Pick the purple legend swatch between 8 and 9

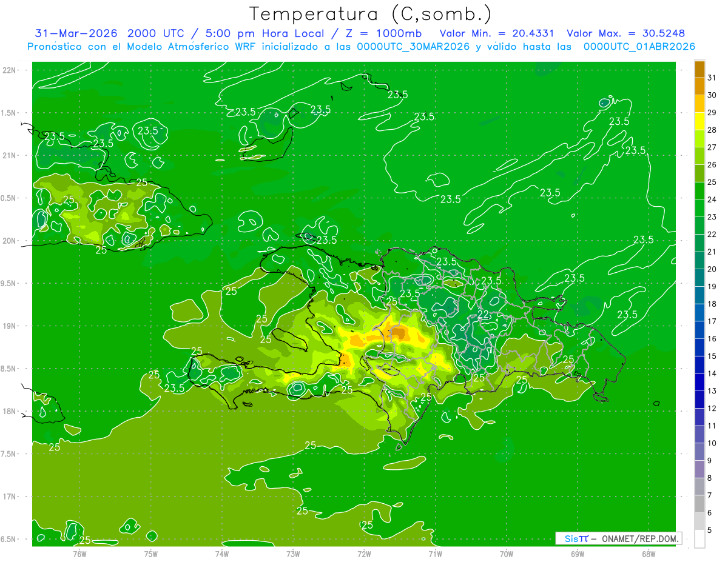click(699, 469)
